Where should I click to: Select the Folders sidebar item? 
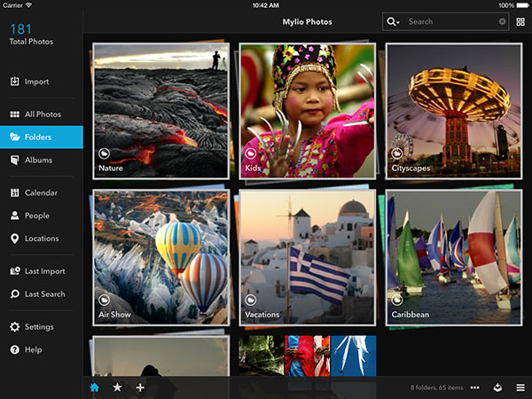point(42,137)
